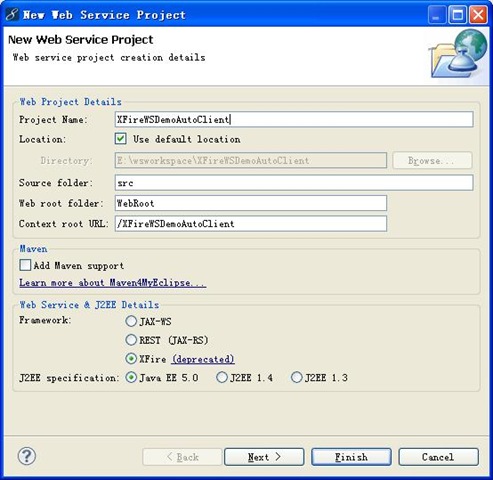Click the help question mark icon

[x=27, y=456]
